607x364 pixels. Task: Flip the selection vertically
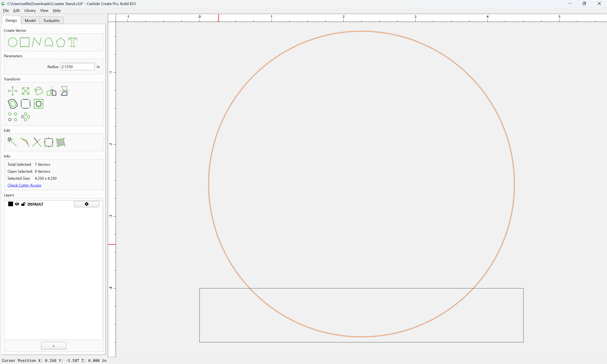[x=64, y=91]
